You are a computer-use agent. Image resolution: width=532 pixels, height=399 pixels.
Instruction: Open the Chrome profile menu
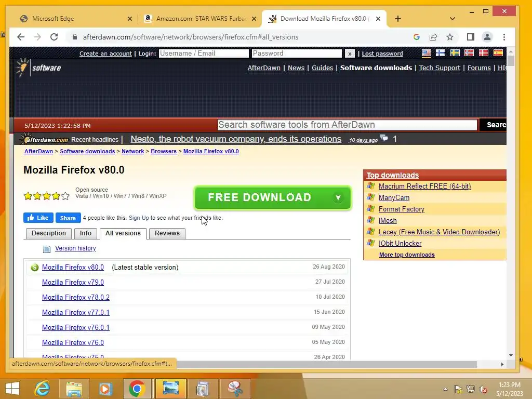pyautogui.click(x=487, y=37)
